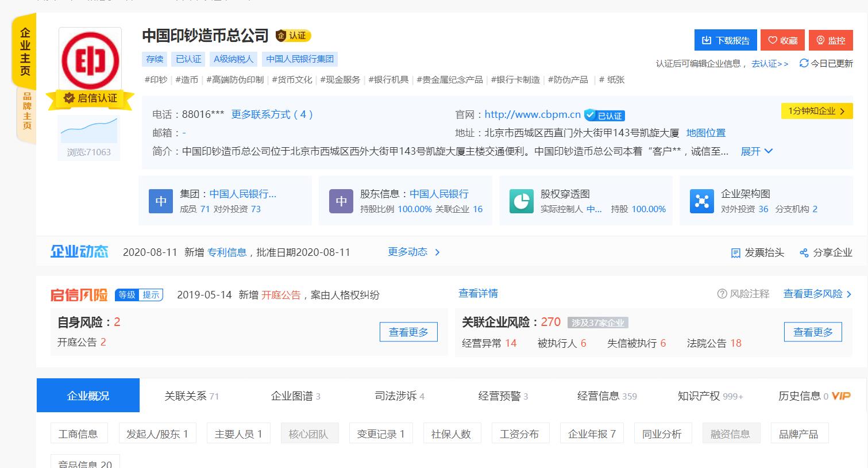This screenshot has height=468, width=868.
Task: Click the 被执行人 6 risk item
Action: (562, 343)
